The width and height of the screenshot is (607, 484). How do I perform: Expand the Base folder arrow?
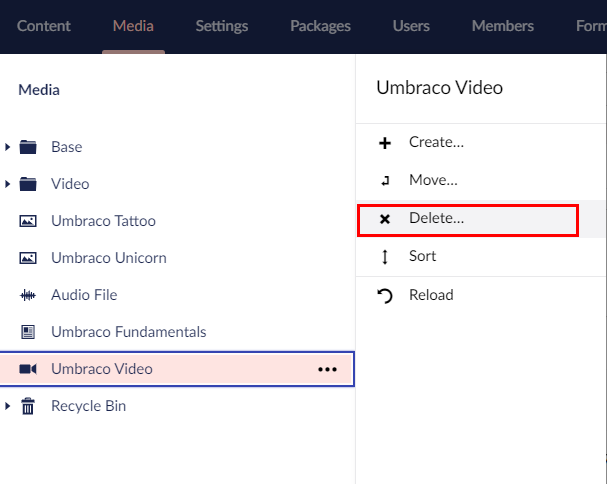point(7,147)
